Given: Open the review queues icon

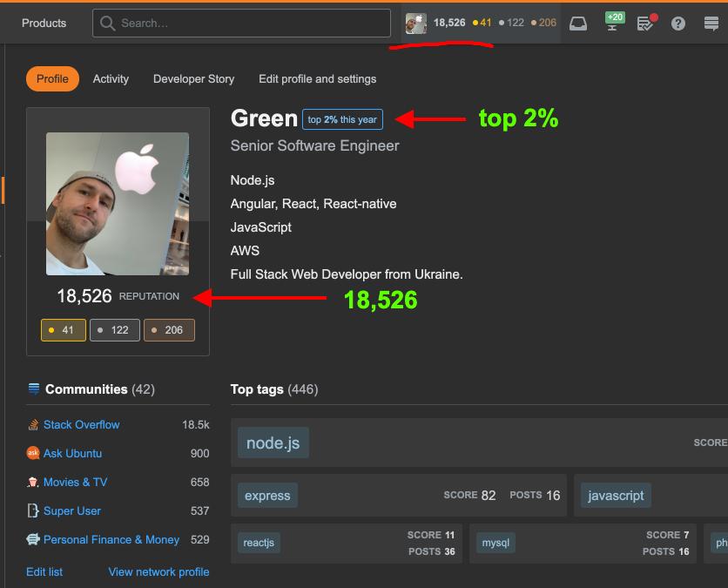Looking at the screenshot, I should (647, 23).
